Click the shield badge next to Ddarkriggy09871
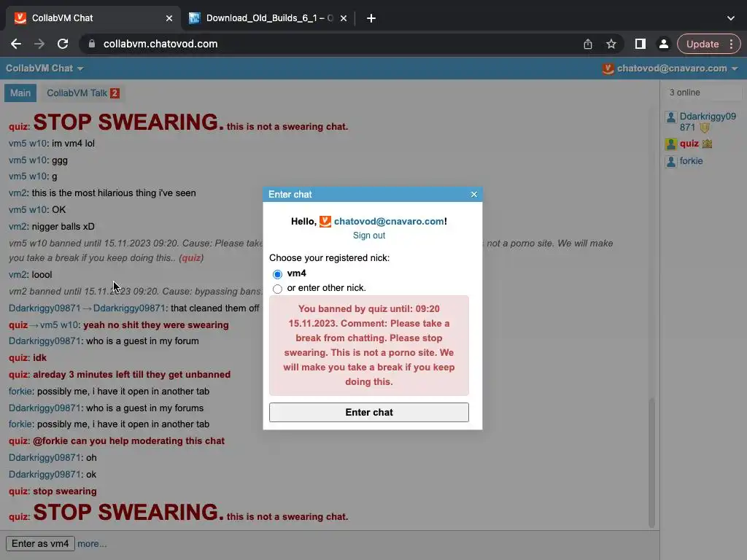This screenshot has width=747, height=560. click(705, 128)
